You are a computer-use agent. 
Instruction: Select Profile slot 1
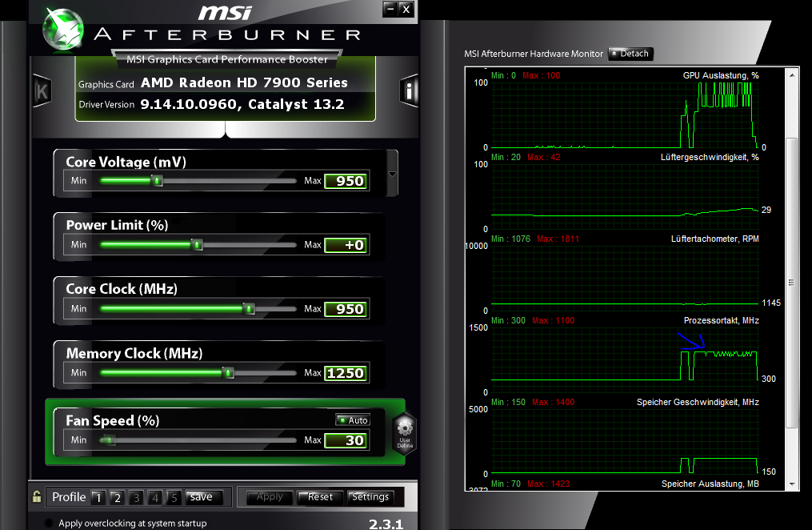pyautogui.click(x=98, y=497)
